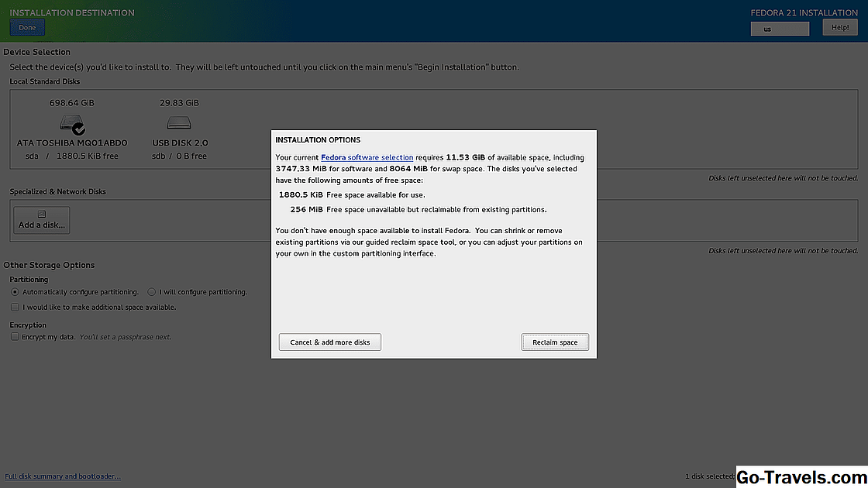Tick the 'Encrypt my data' checkbox

[x=15, y=337]
